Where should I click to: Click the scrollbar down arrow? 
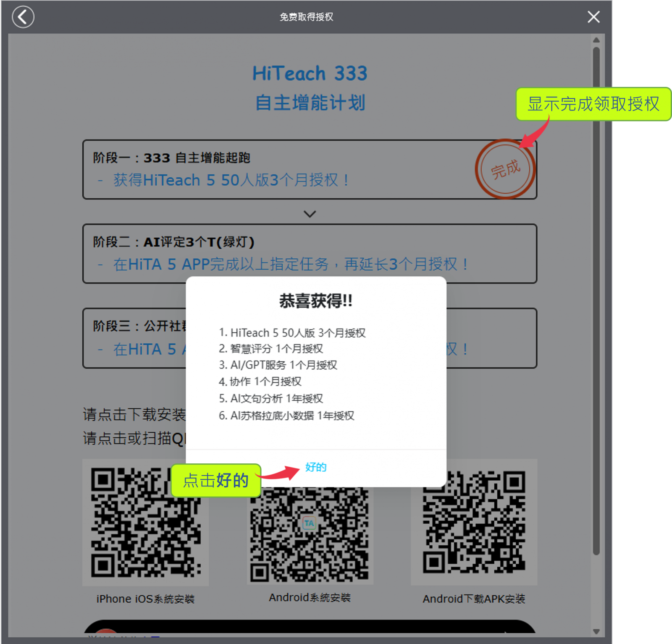pyautogui.click(x=596, y=631)
